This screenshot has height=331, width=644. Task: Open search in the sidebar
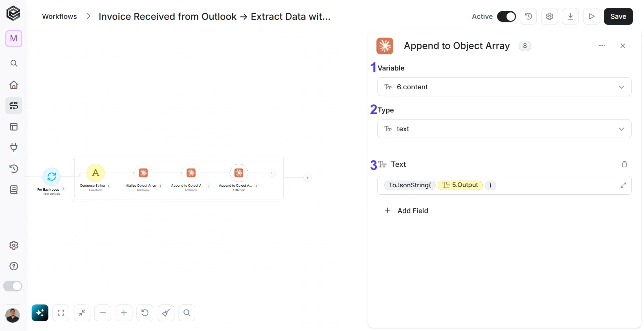click(x=14, y=63)
